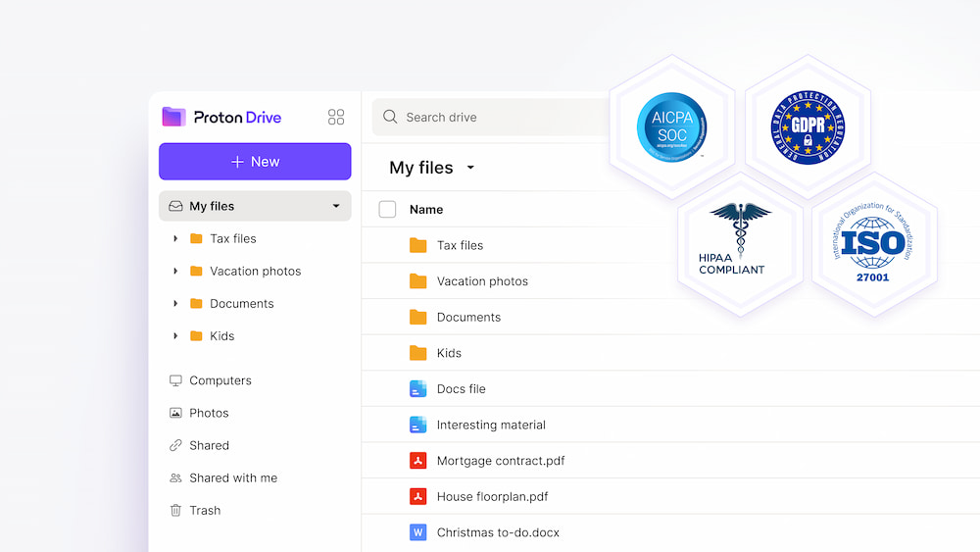Select Documents row name in file list

coord(468,317)
